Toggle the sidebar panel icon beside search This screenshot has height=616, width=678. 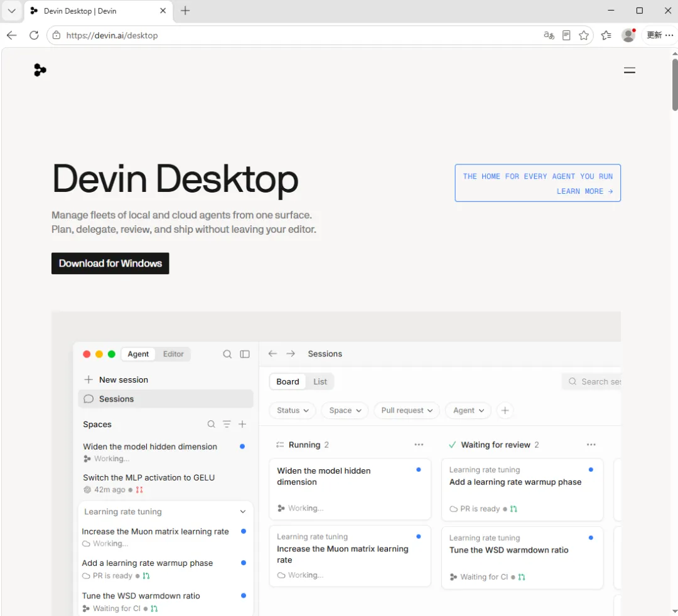[245, 354]
